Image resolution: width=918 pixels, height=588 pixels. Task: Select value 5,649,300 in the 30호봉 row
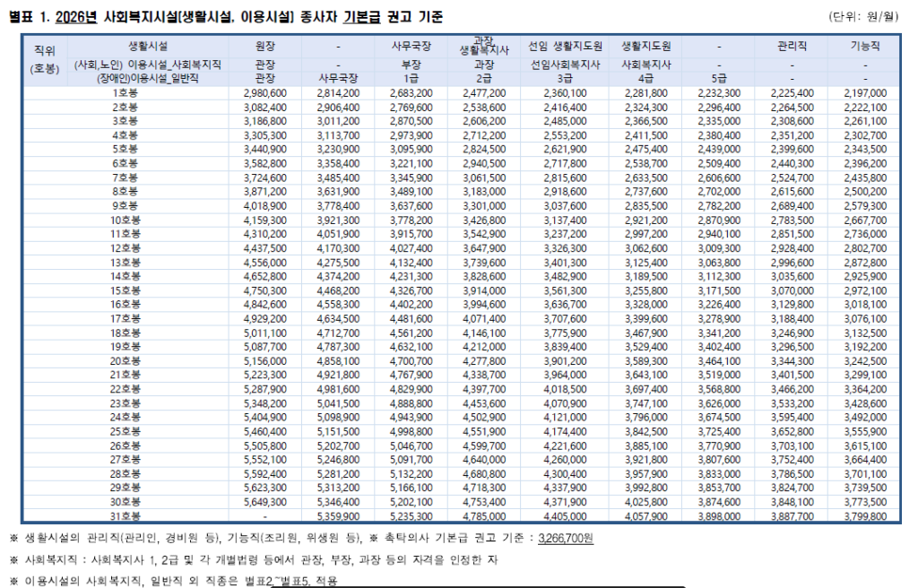click(x=265, y=502)
